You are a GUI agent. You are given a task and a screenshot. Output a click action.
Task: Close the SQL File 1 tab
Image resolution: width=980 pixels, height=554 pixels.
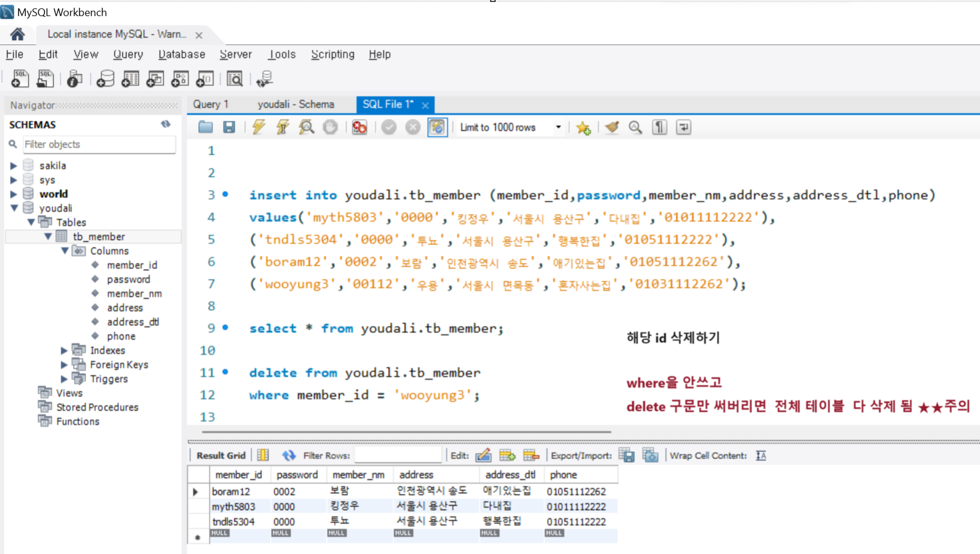click(425, 105)
